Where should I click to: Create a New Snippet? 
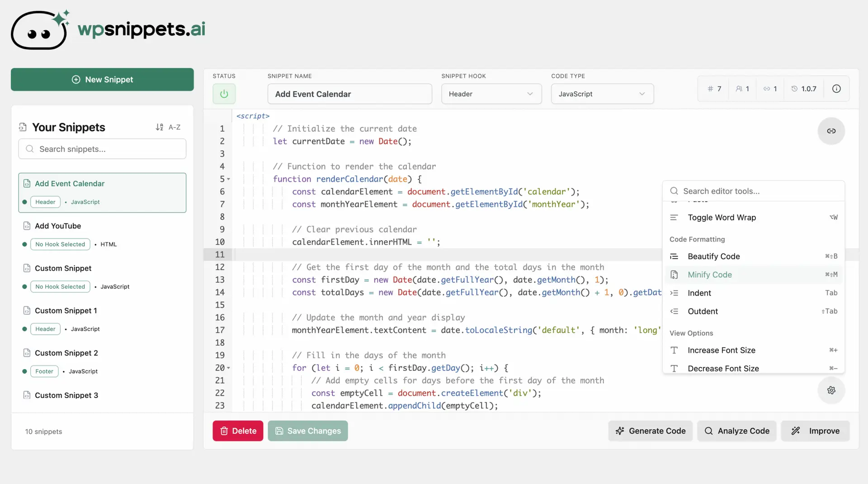point(102,80)
